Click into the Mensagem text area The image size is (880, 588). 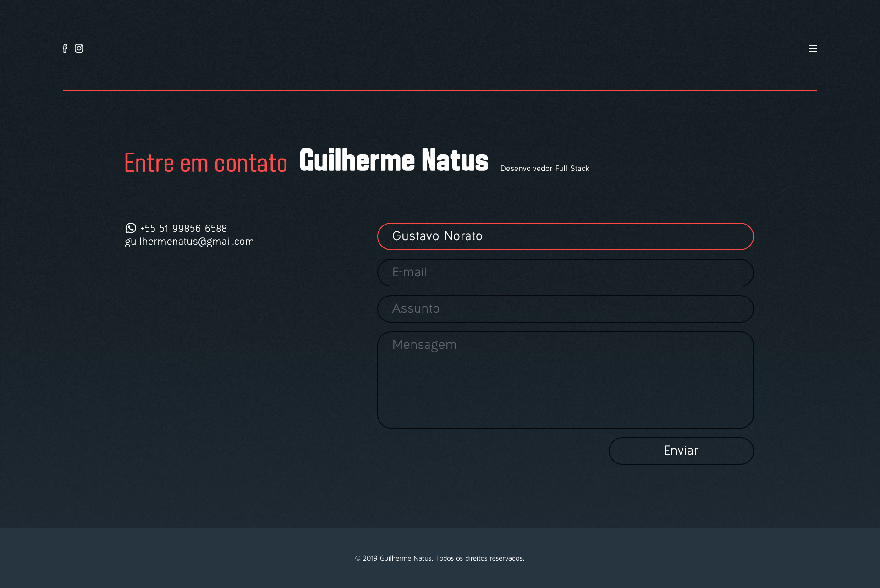tap(565, 380)
